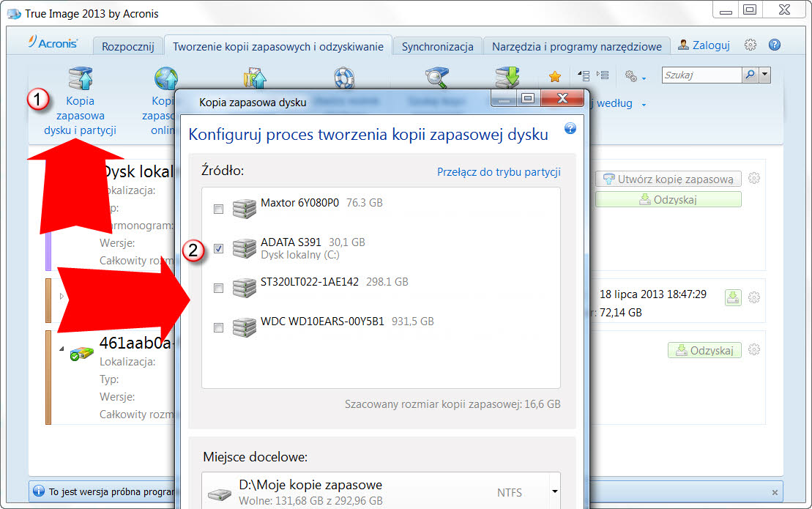Expand all list items icon
Image resolution: width=812 pixels, height=509 pixels.
pyautogui.click(x=603, y=75)
